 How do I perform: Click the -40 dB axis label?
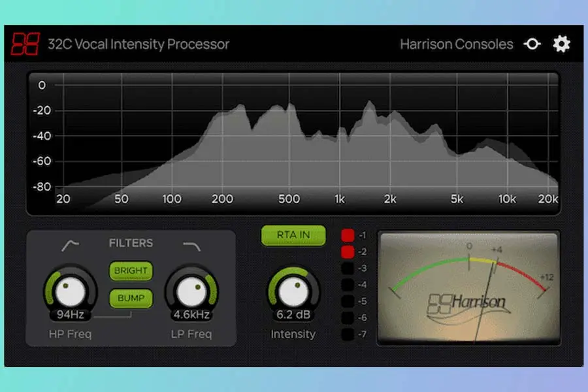tap(42, 136)
